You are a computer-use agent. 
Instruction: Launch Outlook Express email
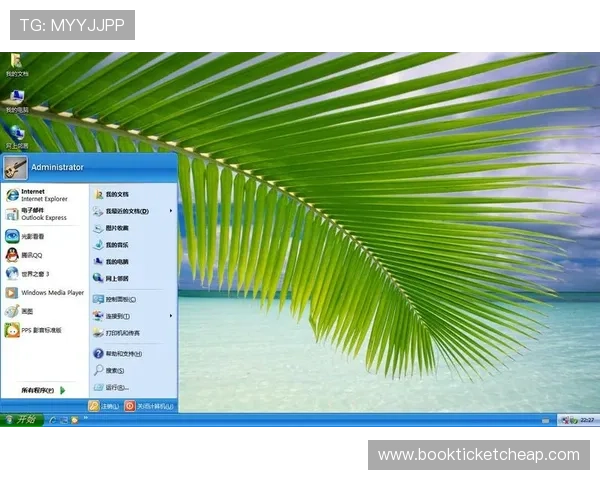(40, 214)
